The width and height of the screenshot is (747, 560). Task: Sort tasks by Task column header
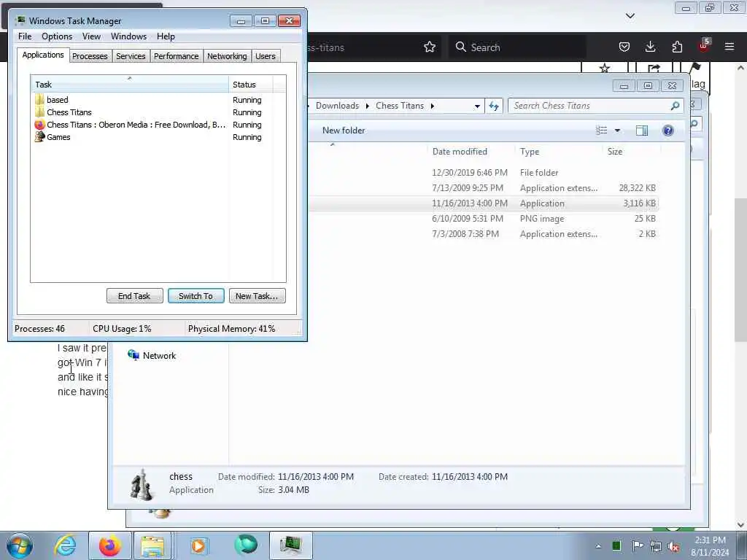point(130,85)
